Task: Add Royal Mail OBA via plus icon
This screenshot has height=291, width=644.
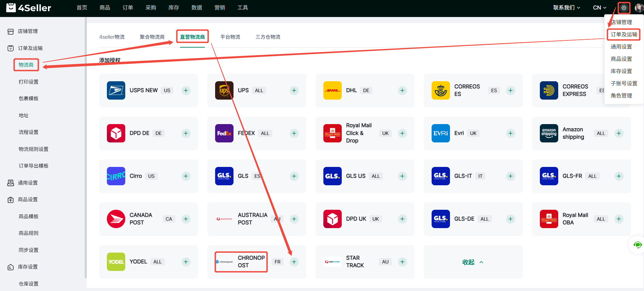Action: (x=619, y=219)
